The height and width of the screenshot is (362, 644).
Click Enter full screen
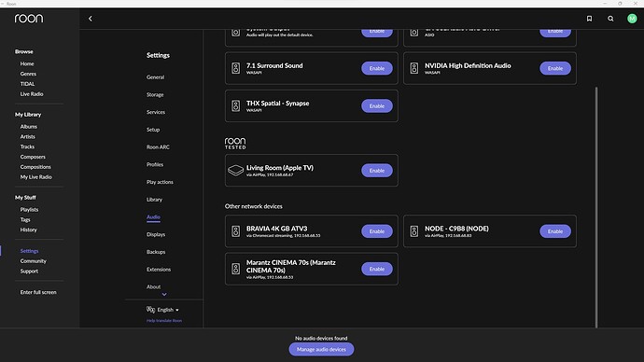38,292
